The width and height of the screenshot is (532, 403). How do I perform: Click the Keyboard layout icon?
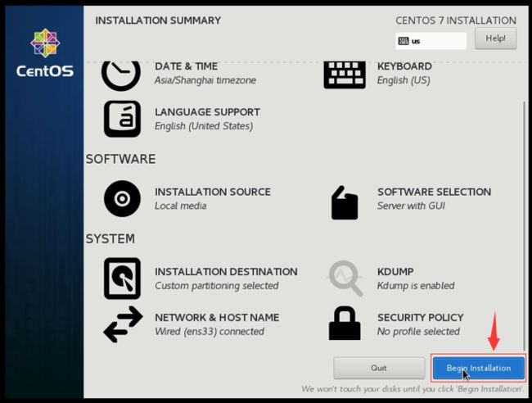point(345,75)
